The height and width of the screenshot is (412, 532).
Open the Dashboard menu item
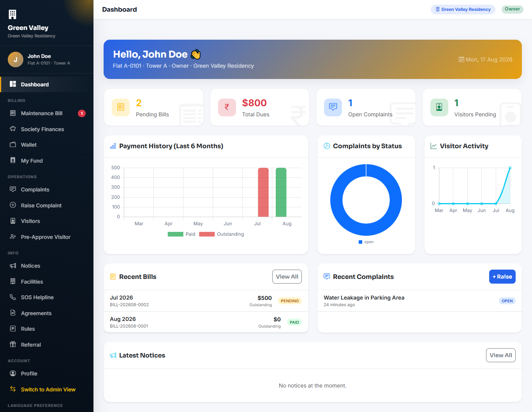coord(47,84)
